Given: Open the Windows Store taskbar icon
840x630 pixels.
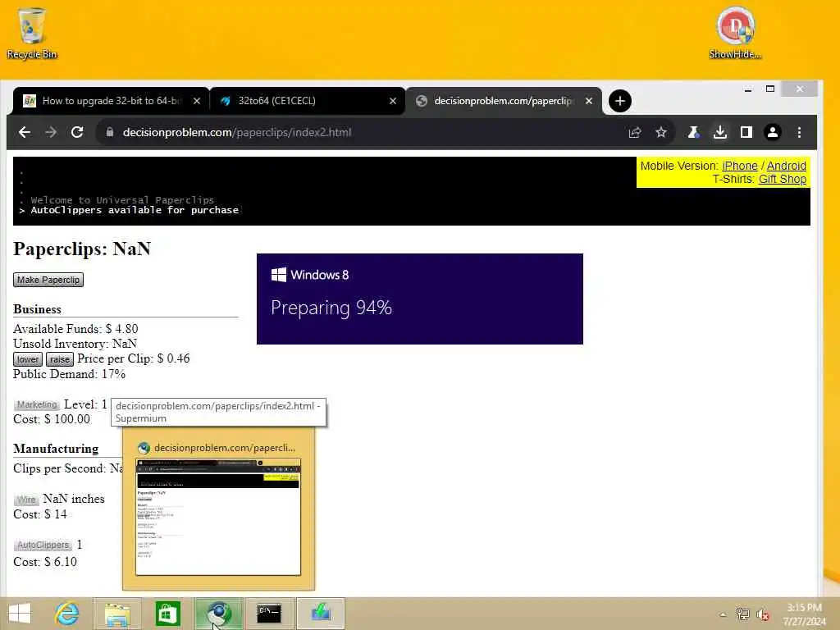Looking at the screenshot, I should (x=167, y=614).
